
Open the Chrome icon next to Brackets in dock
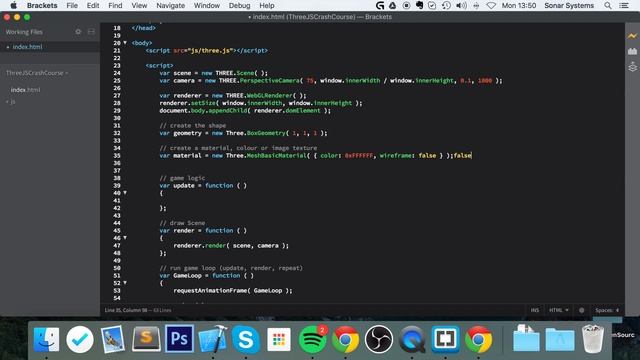(x=478, y=339)
